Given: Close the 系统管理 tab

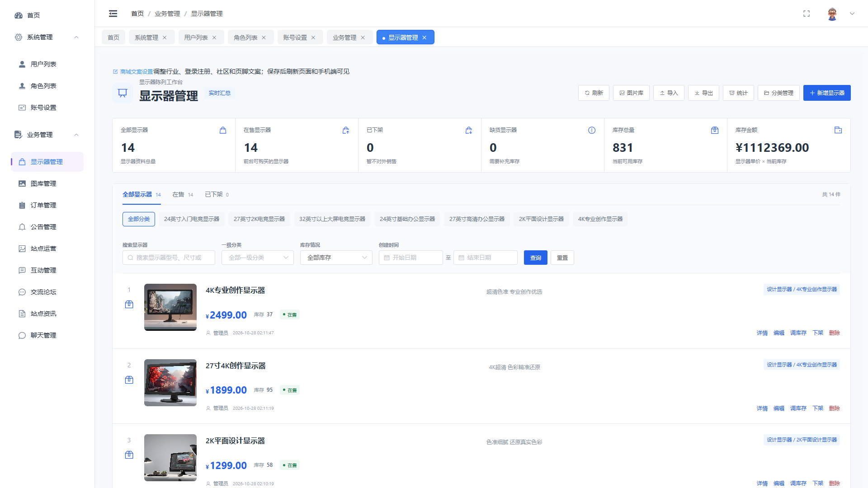Looking at the screenshot, I should click(165, 38).
